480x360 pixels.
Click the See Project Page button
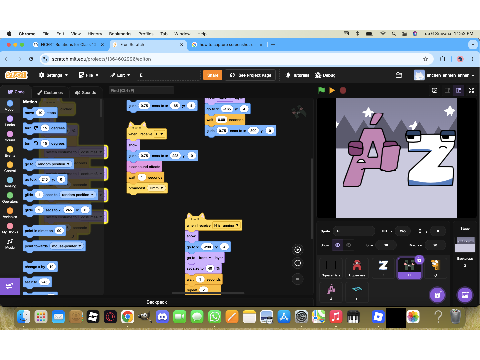coord(251,75)
